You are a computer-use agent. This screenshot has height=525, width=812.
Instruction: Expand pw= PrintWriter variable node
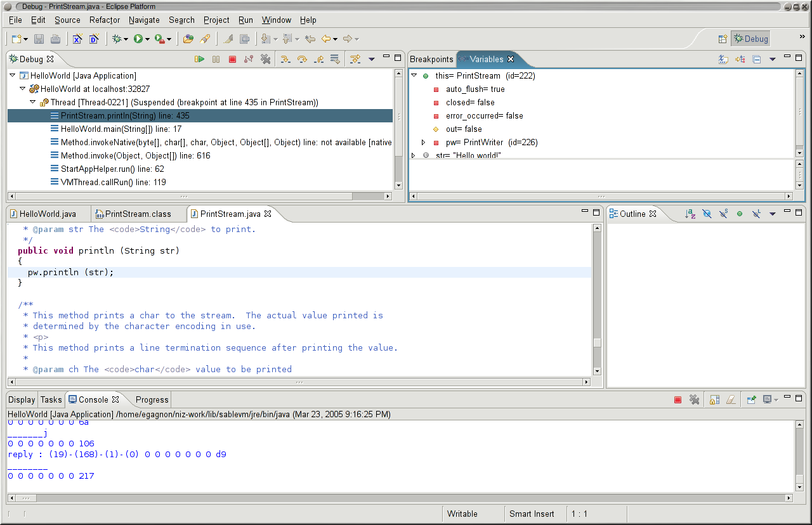click(424, 142)
